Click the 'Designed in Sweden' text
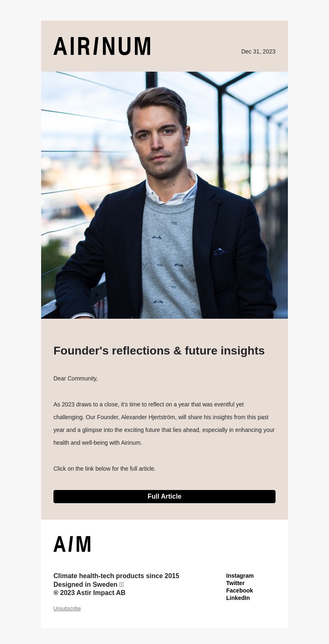The height and width of the screenshot is (644, 329). coord(85,585)
